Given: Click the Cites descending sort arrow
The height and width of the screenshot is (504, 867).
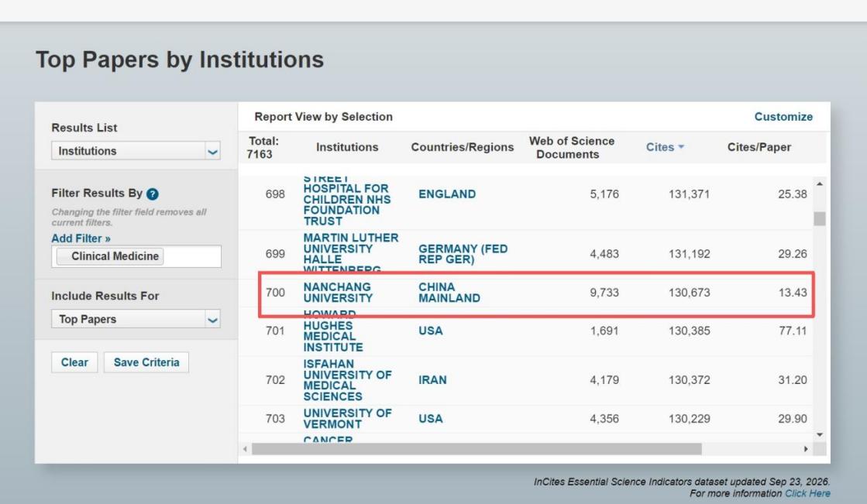Looking at the screenshot, I should click(681, 147).
